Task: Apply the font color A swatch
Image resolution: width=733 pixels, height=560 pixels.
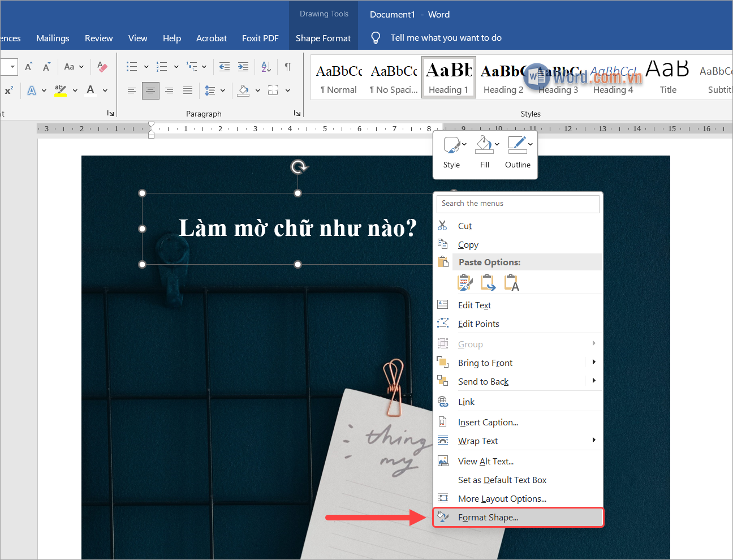Action: [90, 91]
